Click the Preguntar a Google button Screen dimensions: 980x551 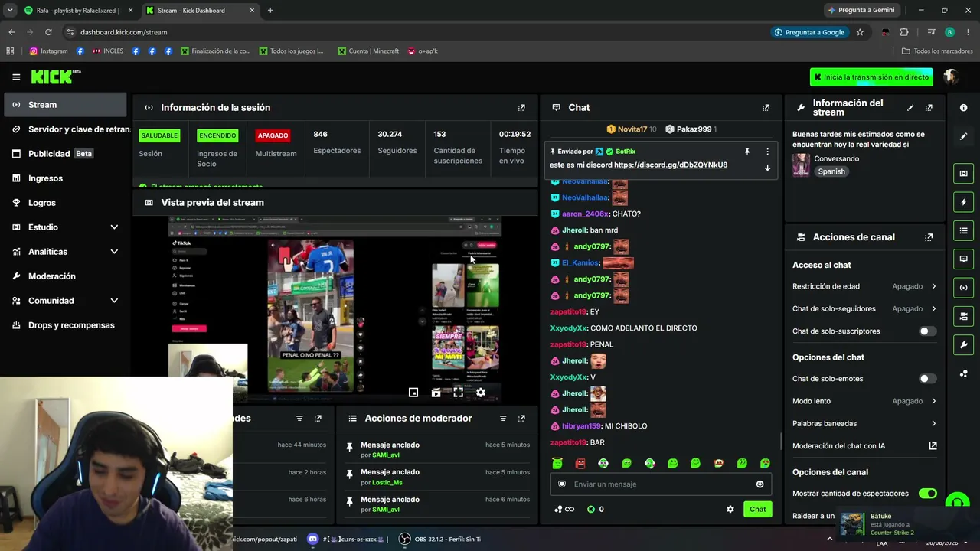(x=809, y=32)
